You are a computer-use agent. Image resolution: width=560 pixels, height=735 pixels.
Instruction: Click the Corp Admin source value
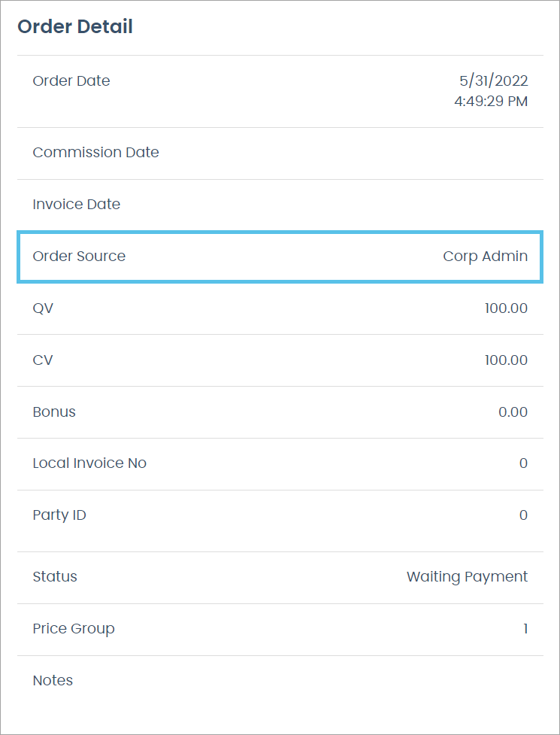pos(485,257)
